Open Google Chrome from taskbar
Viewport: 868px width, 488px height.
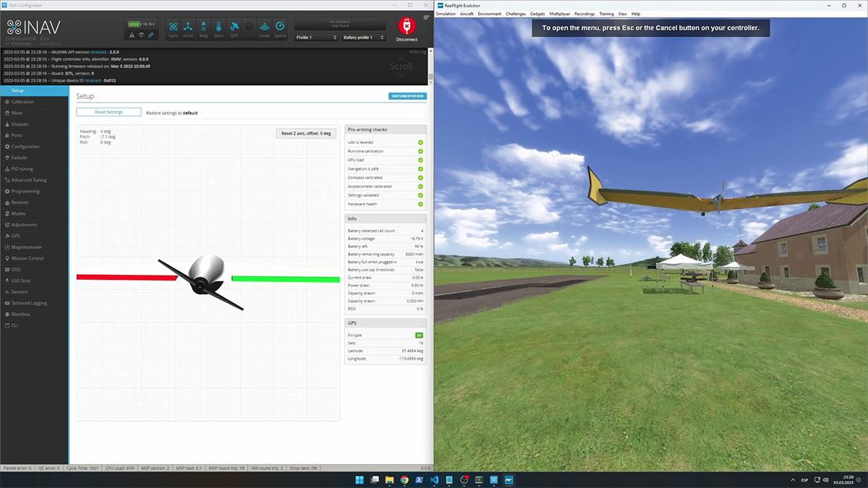point(404,479)
